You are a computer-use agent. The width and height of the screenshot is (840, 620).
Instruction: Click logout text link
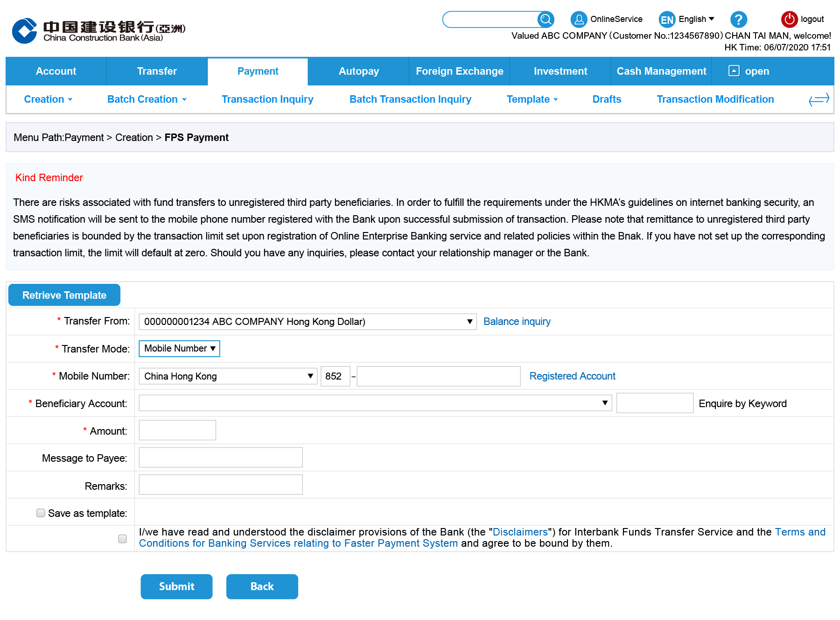(x=812, y=19)
